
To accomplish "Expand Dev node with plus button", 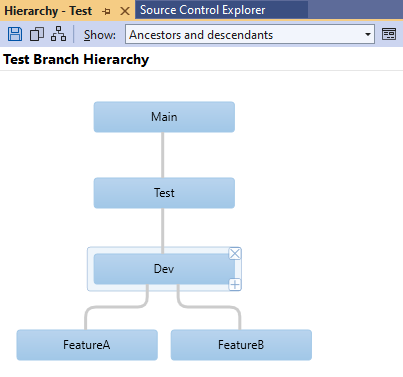I will click(x=235, y=285).
